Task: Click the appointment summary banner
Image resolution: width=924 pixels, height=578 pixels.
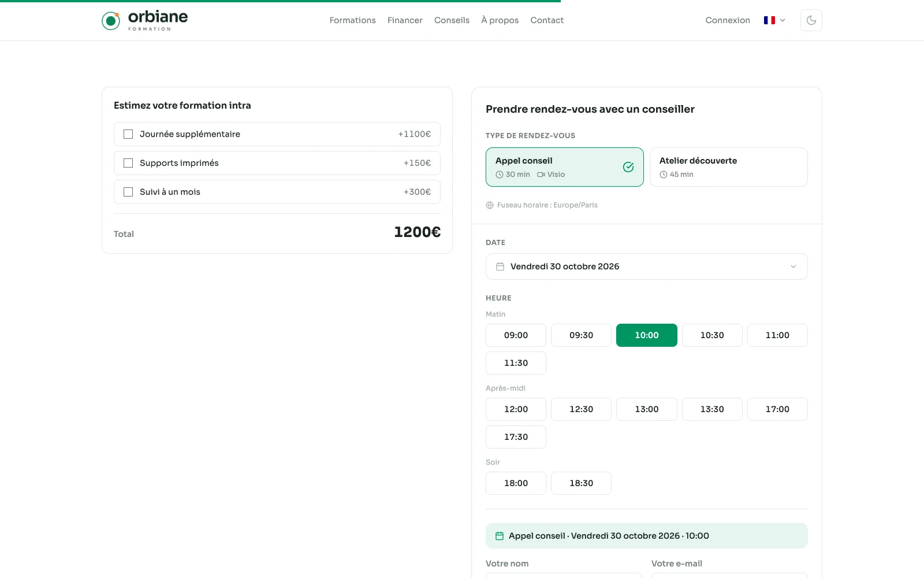Action: click(647, 536)
